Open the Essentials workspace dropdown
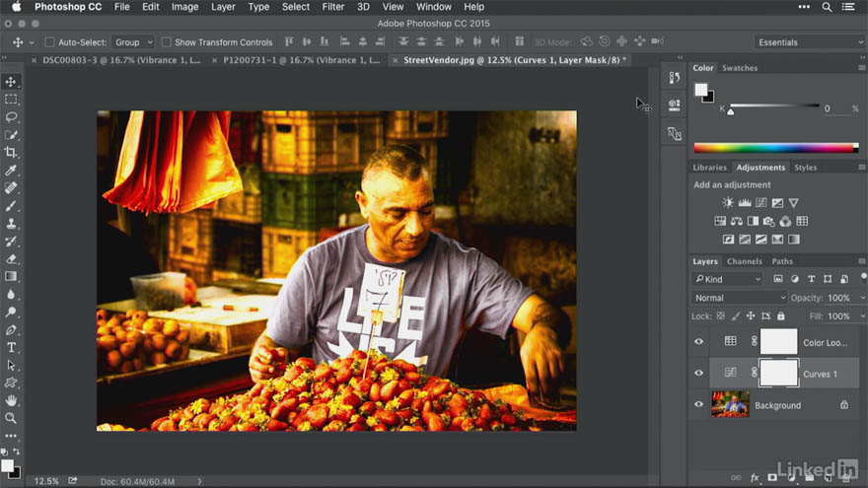Screen dimensions: 868x488 point(809,42)
